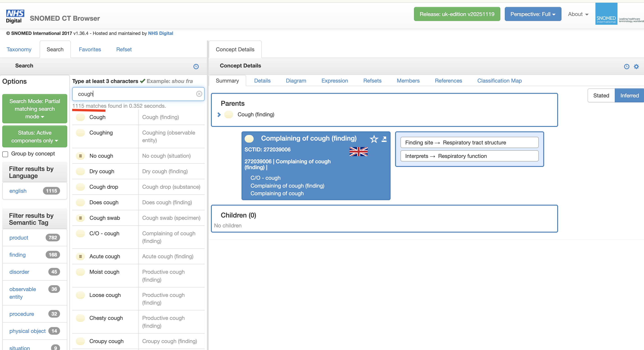This screenshot has height=350, width=644.
Task: Open Concept Details settings gear
Action: tap(637, 66)
